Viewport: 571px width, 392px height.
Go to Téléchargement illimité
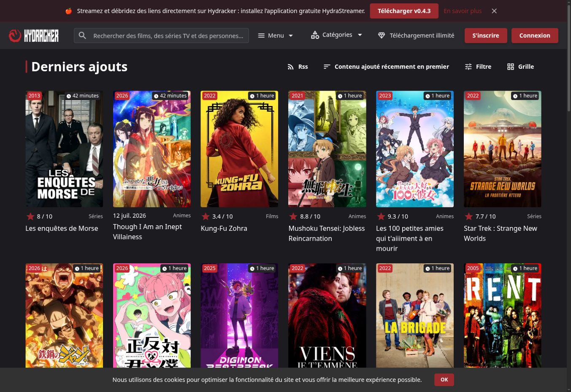click(416, 35)
